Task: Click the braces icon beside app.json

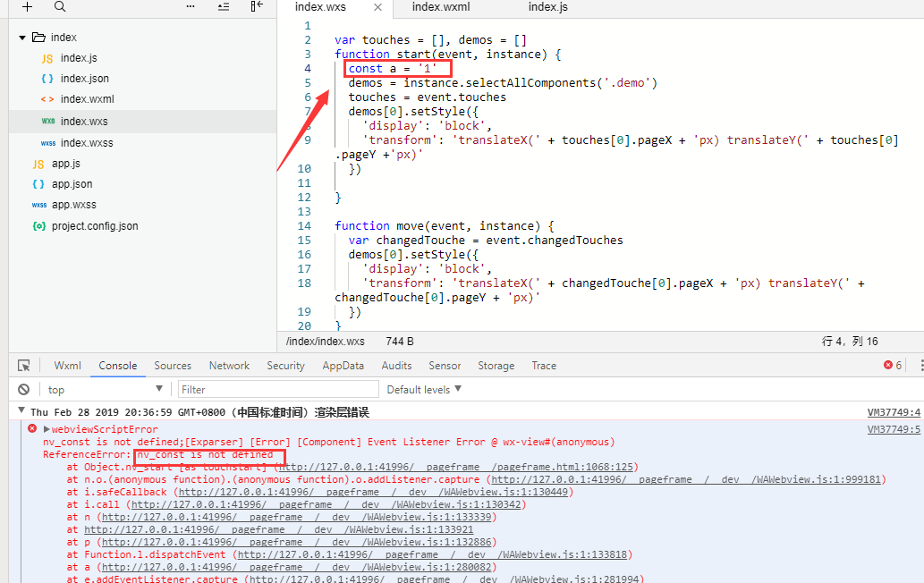Action: pyautogui.click(x=38, y=183)
